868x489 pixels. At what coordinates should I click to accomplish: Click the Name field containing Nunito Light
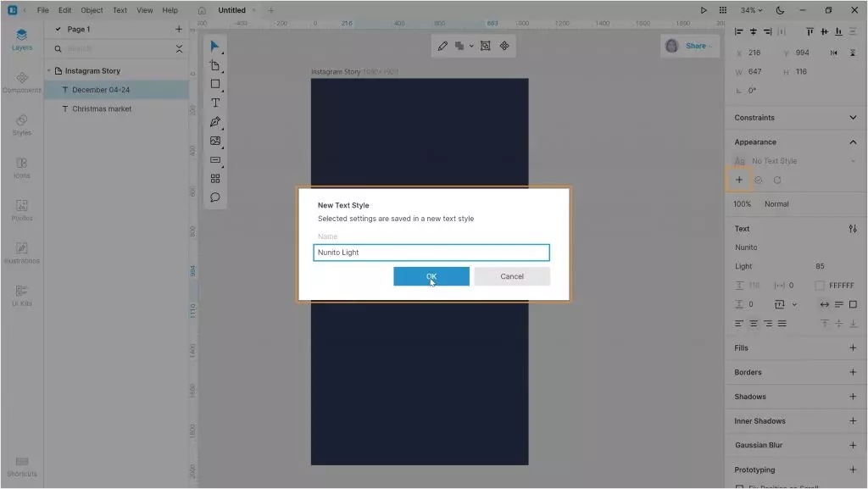(431, 253)
